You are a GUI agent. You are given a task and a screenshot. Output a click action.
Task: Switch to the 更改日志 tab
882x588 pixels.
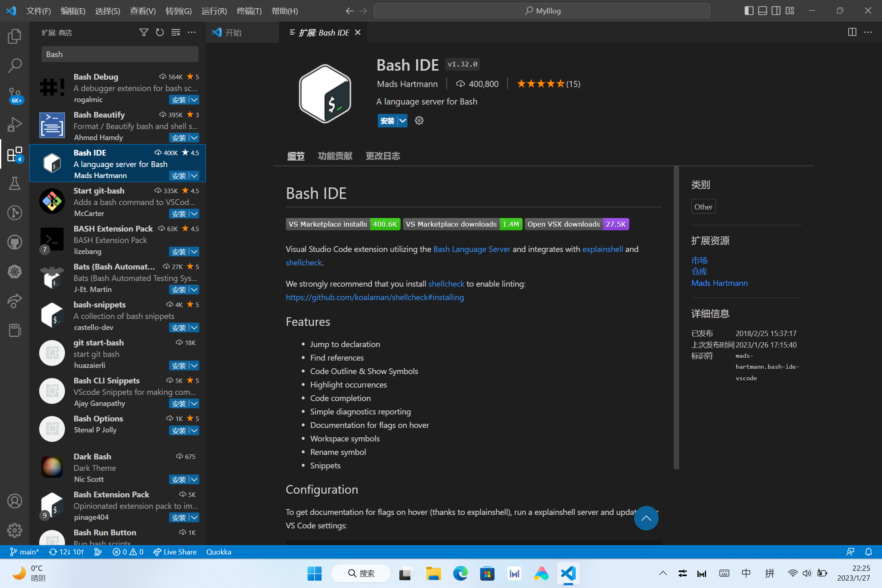(383, 156)
